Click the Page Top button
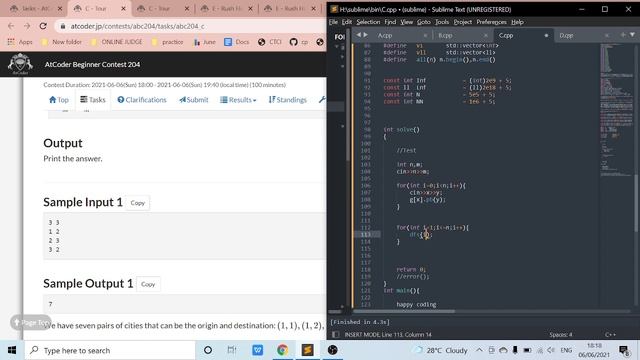This screenshot has width=640, height=360. point(31,322)
